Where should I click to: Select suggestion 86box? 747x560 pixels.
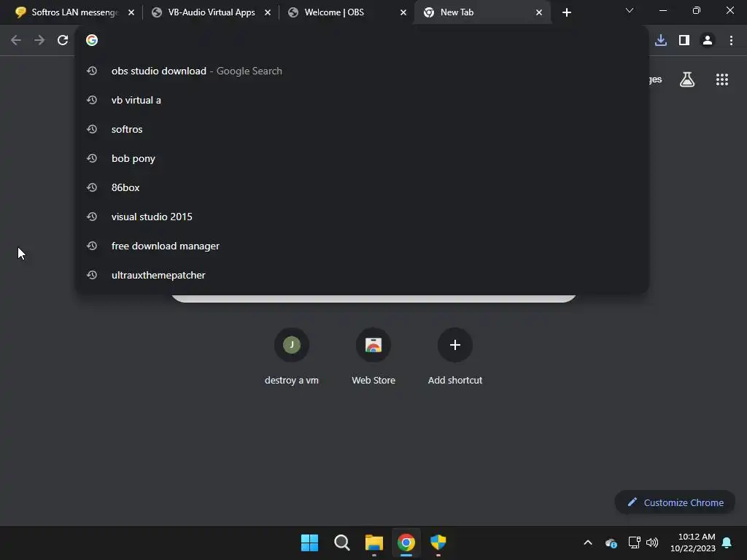[362, 187]
